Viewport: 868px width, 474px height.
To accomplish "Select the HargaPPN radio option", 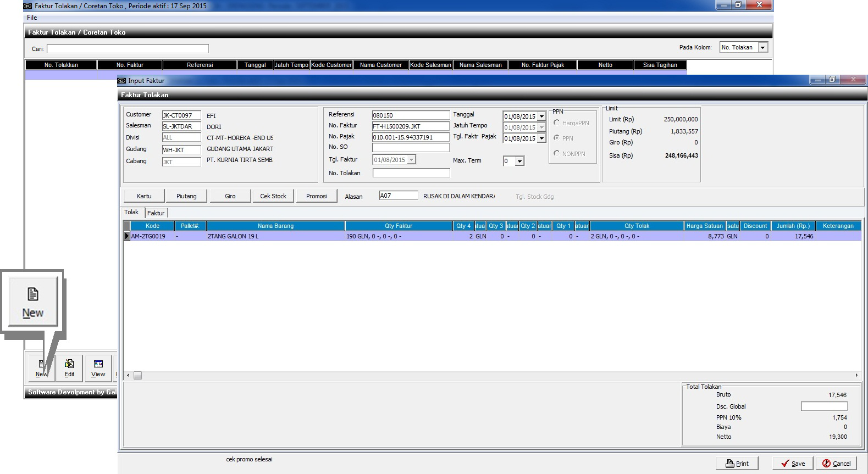I will [x=557, y=123].
